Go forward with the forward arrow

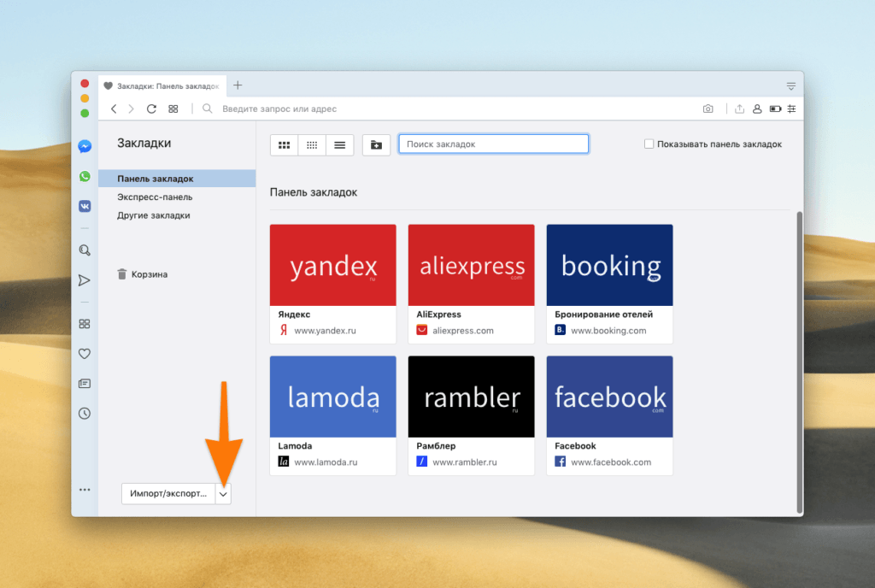[x=131, y=109]
